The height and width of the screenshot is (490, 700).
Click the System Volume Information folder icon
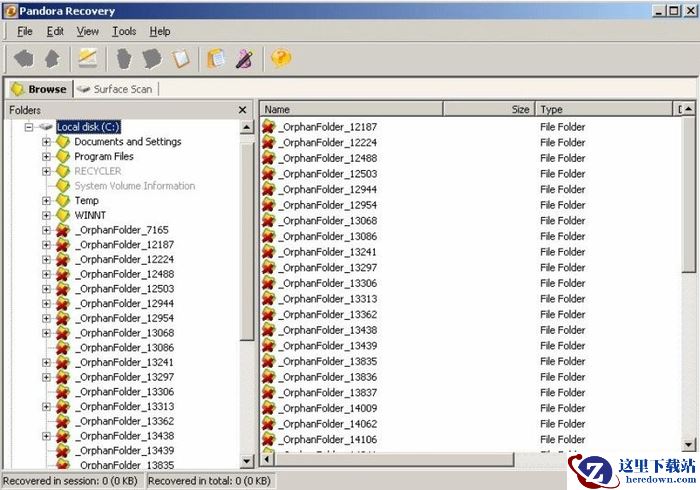[x=63, y=186]
